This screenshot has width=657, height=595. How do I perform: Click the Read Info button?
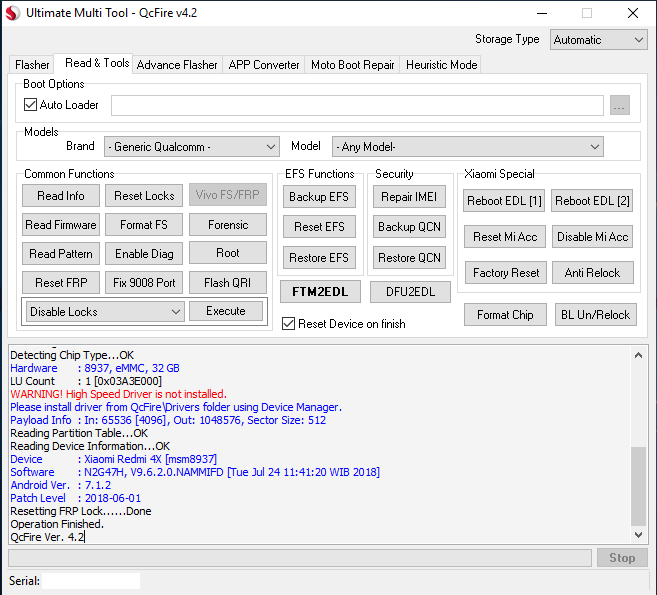[61, 196]
